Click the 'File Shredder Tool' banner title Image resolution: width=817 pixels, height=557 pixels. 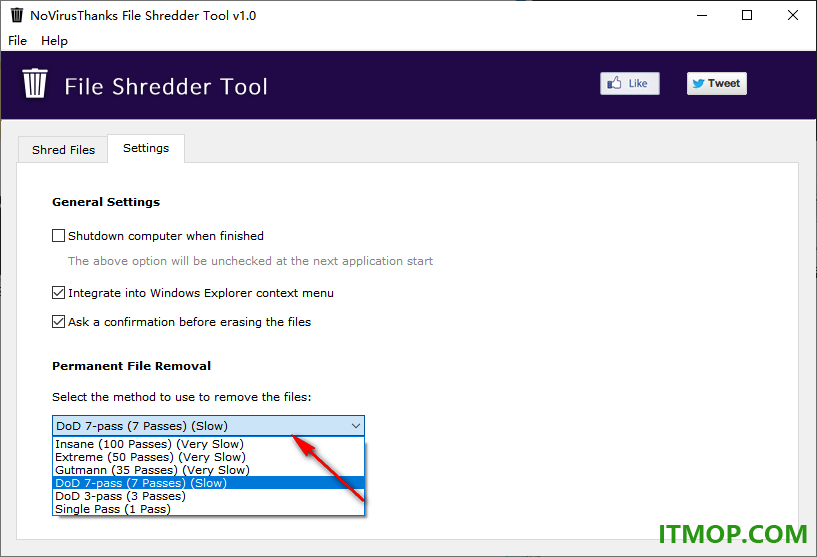click(x=166, y=86)
